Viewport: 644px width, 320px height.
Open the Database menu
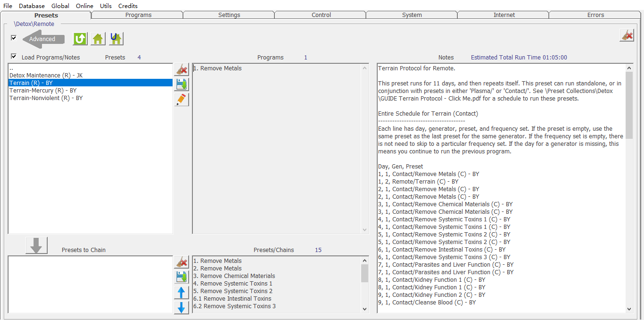coord(32,6)
